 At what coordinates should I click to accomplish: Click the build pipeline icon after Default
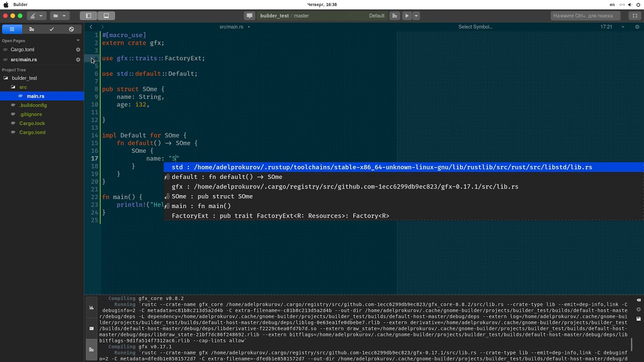[394, 16]
